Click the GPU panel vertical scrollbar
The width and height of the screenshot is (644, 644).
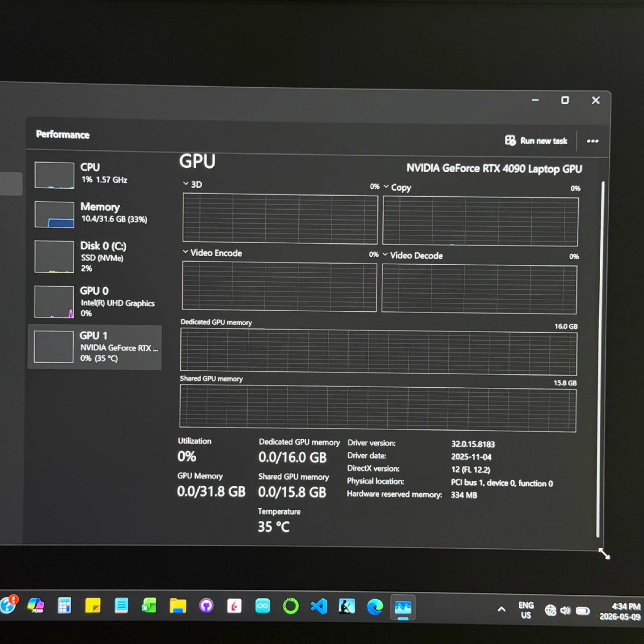(600, 359)
